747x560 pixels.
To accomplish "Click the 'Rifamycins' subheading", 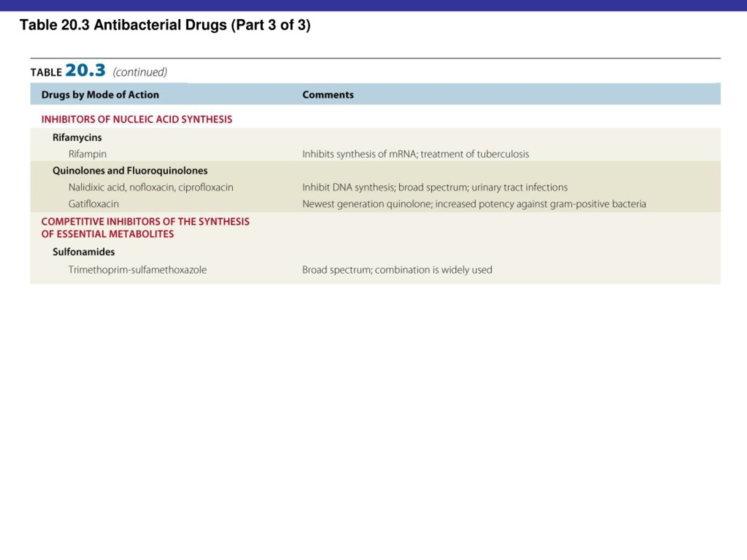I will (x=77, y=138).
